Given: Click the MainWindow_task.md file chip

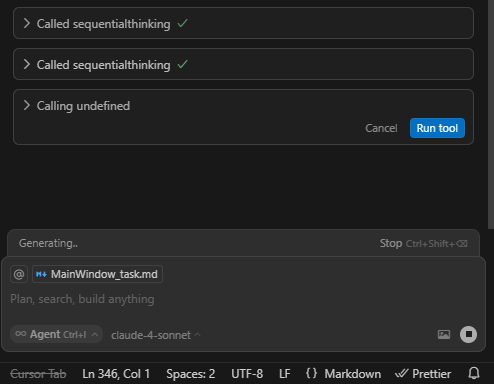Looking at the screenshot, I should [97, 274].
